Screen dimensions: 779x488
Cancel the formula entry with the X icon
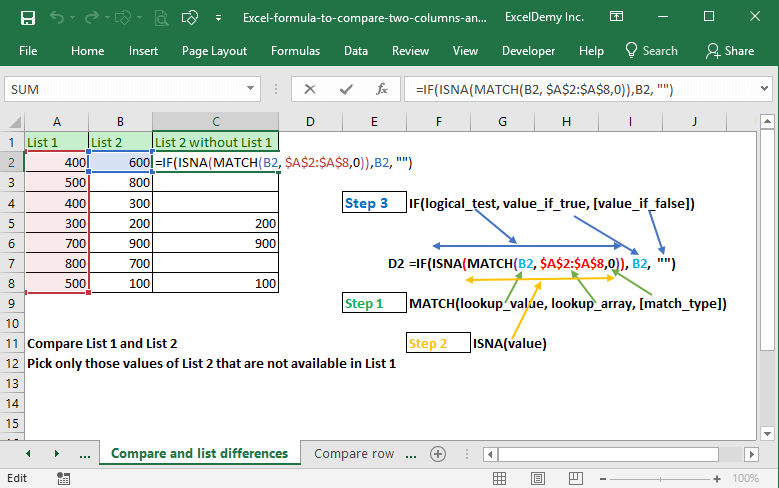click(310, 89)
